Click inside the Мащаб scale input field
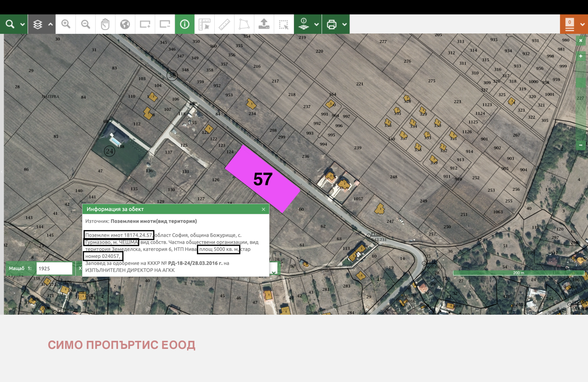588x382 pixels. 54,268
